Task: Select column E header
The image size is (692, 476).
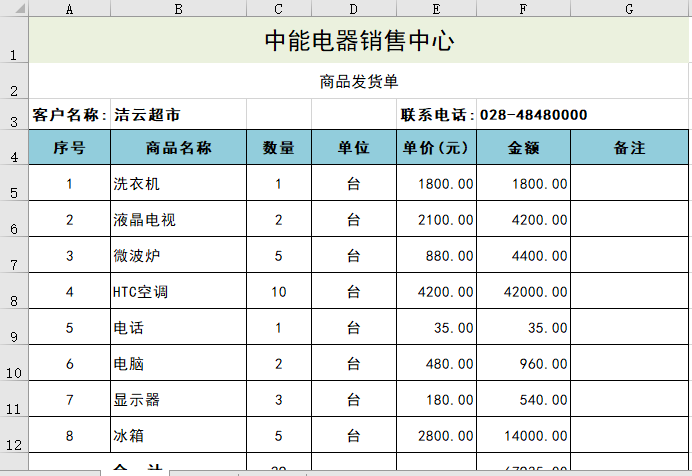Action: (435, 9)
